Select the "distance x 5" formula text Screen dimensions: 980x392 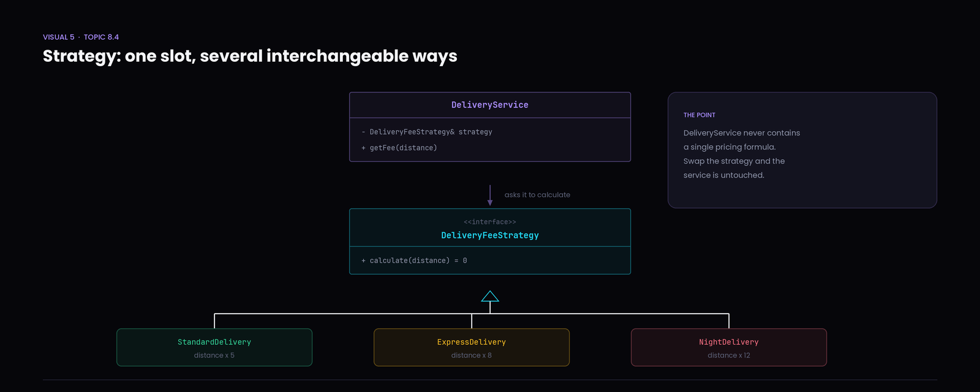tap(214, 355)
